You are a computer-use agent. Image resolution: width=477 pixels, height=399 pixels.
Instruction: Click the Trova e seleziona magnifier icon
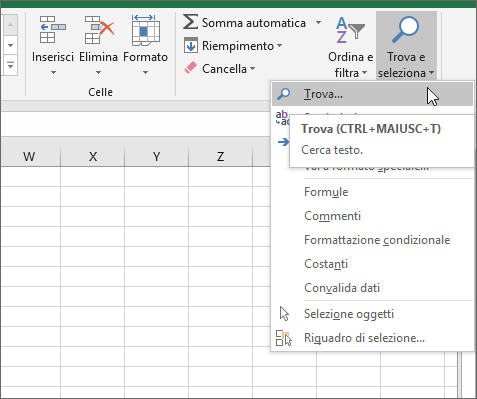point(405,29)
